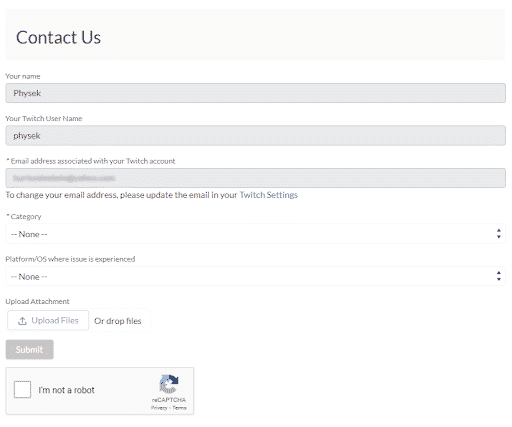Click the Platform/OS field label text
The image size is (512, 427).
pyautogui.click(x=70, y=259)
